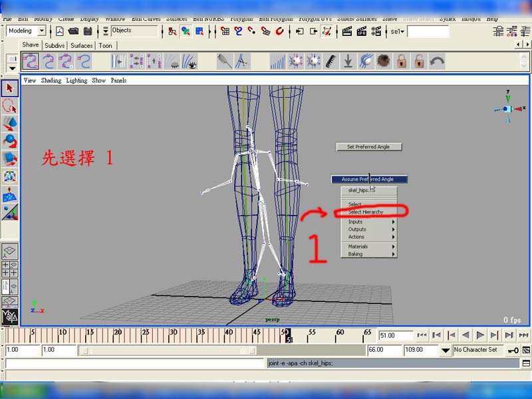
Task: Open the Lighting panel menu
Action: 76,80
